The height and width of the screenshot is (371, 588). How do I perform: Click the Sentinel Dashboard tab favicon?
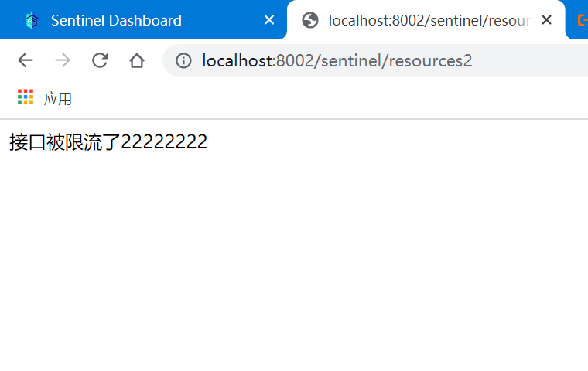(x=32, y=20)
